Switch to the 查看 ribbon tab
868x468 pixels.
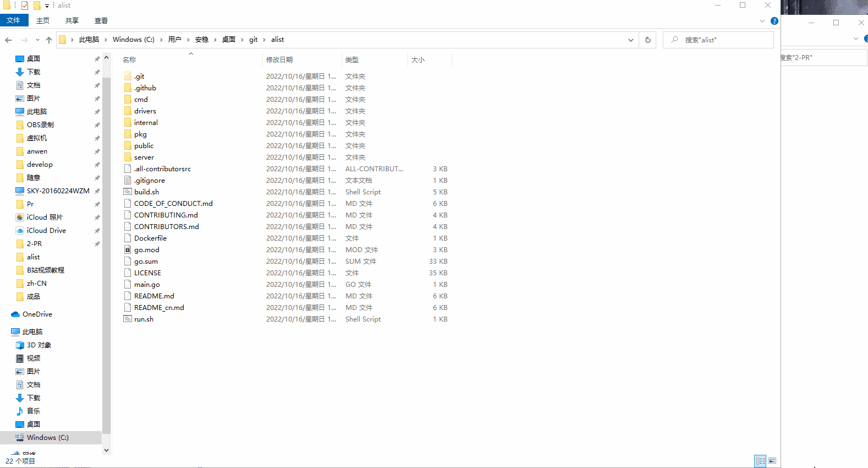[101, 21]
